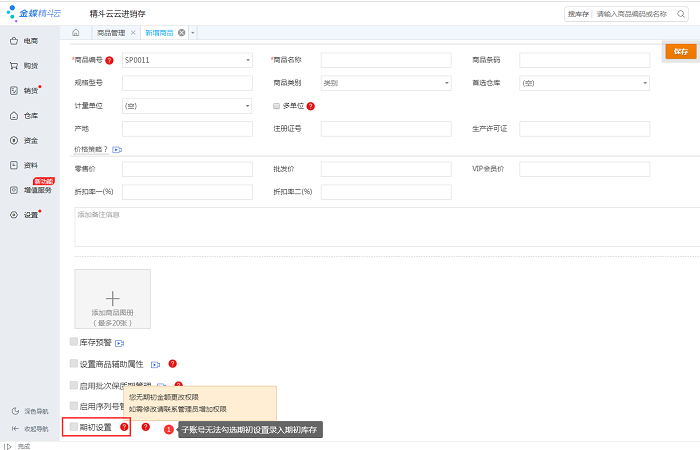Switch to 深色导航 dark navigation
Screen dimensions: 700x450
click(28, 411)
